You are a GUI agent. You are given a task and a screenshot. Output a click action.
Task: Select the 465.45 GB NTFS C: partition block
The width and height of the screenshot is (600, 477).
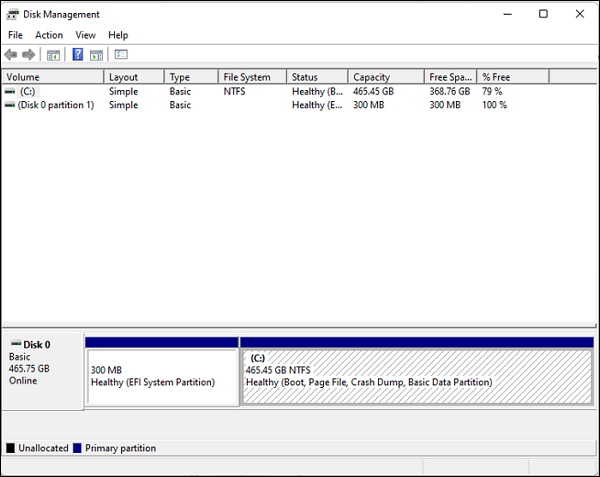pos(417,376)
